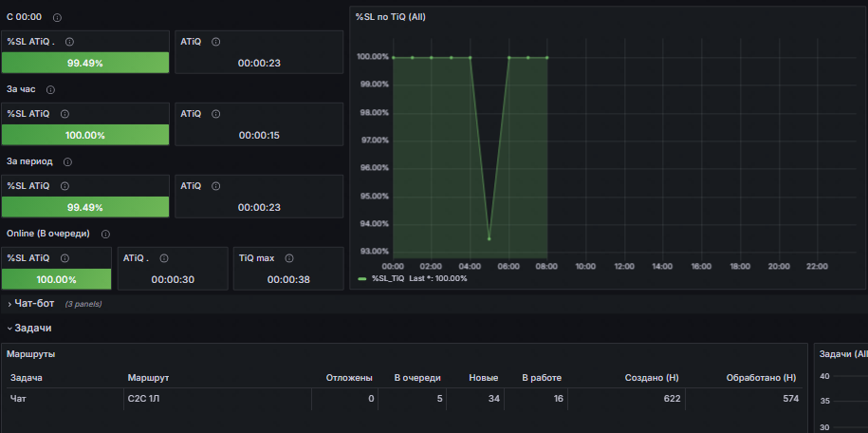
Task: Sort table by the Новые column header
Action: 483,378
